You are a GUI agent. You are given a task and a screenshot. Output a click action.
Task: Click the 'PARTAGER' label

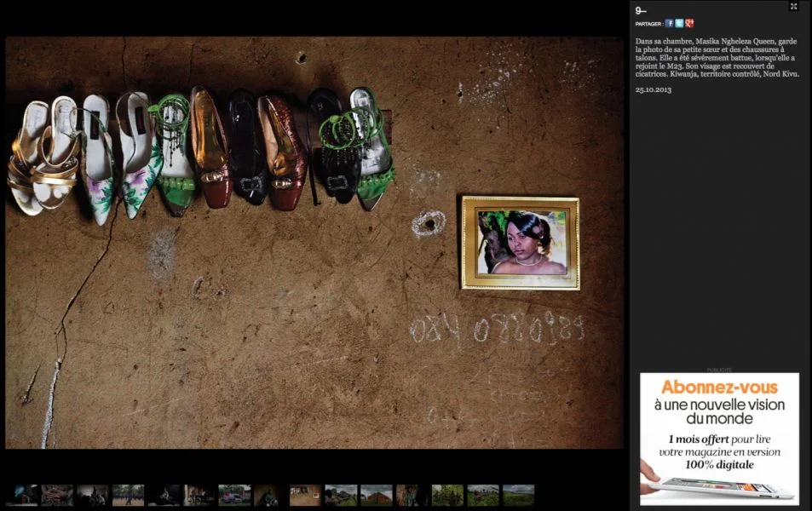[648, 24]
